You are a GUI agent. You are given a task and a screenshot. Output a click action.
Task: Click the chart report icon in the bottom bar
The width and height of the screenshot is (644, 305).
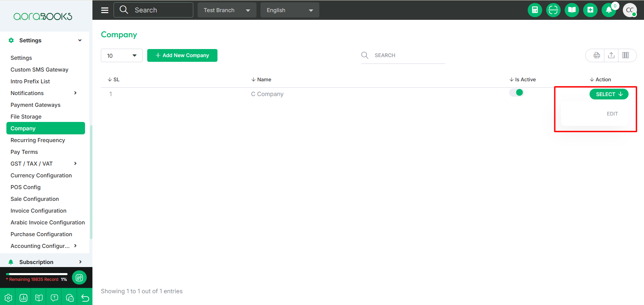point(24,298)
